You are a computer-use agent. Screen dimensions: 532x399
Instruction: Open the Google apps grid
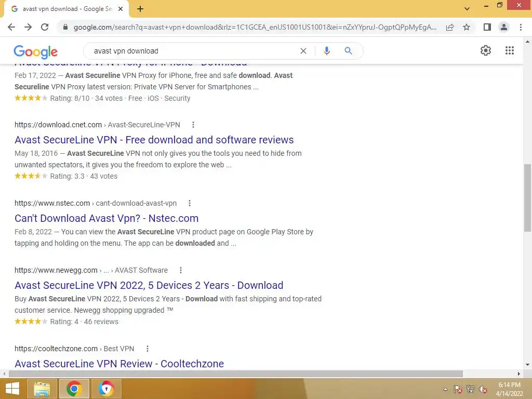[510, 50]
